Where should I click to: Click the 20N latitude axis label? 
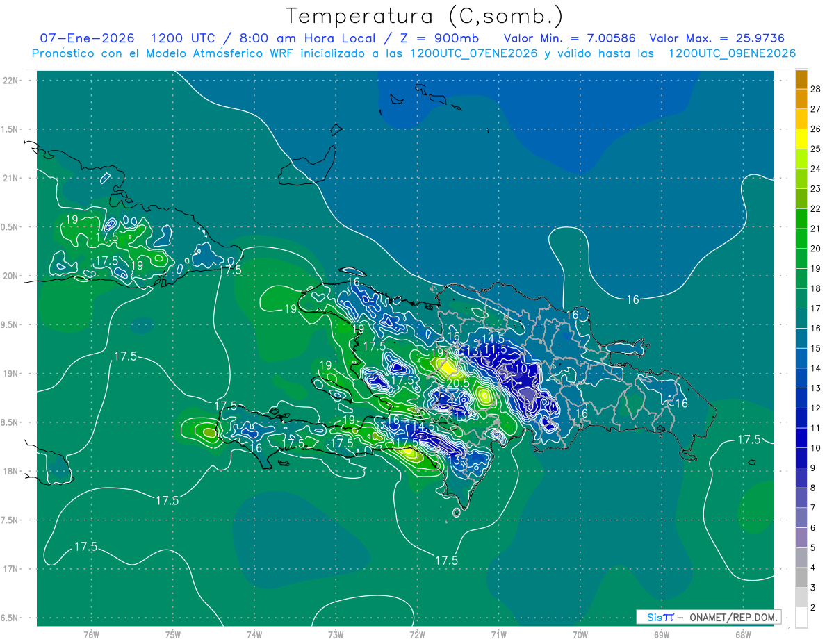[x=12, y=276]
